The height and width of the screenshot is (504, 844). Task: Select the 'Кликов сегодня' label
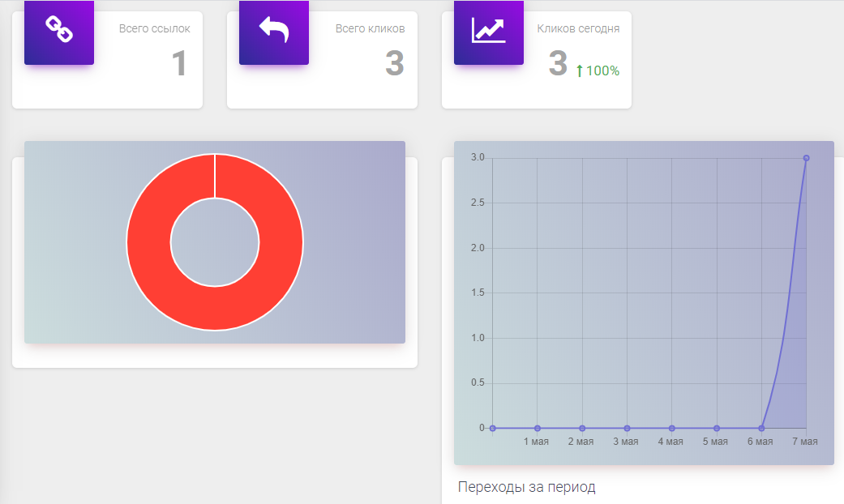pos(578,28)
